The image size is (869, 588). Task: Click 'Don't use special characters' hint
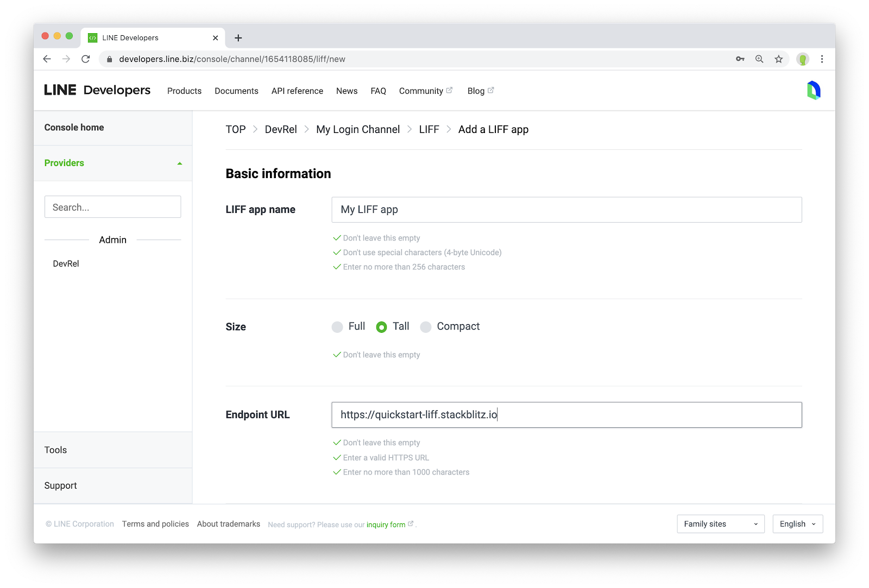tap(422, 252)
